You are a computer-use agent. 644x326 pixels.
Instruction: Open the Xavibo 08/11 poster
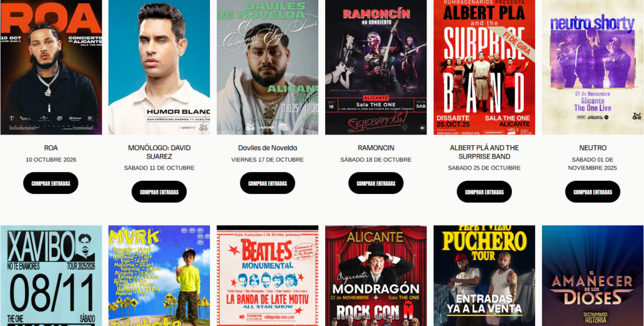pos(51,276)
